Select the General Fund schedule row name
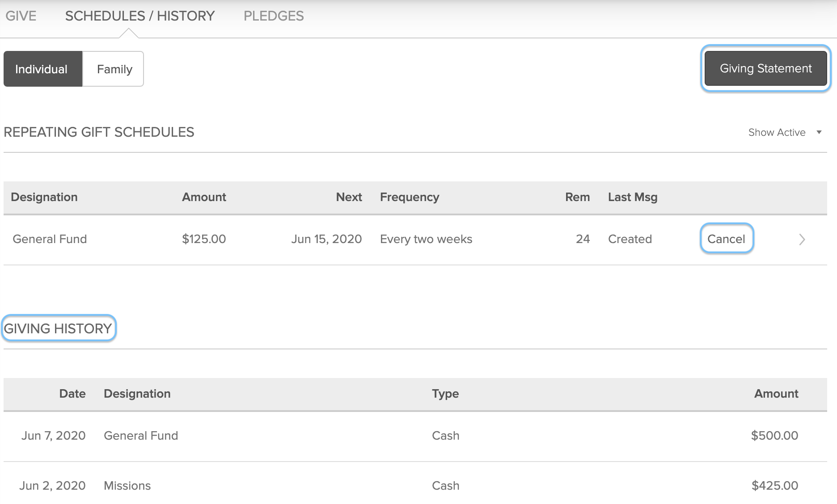This screenshot has width=837, height=504. [50, 239]
